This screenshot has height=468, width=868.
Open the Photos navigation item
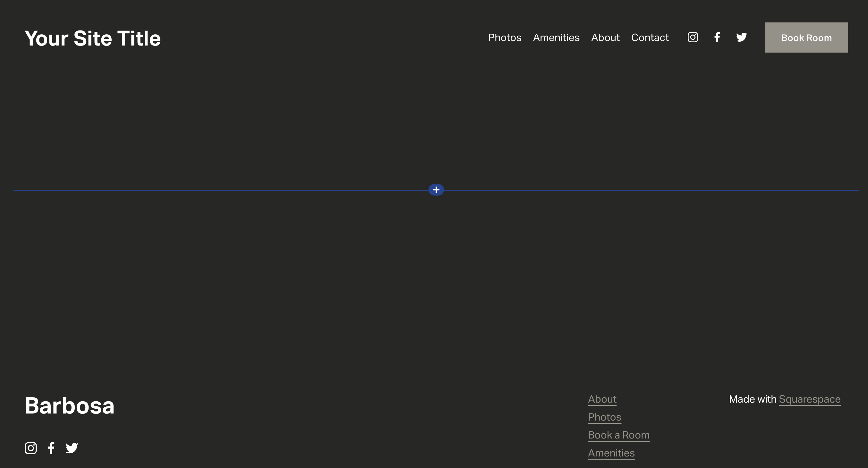(x=505, y=38)
